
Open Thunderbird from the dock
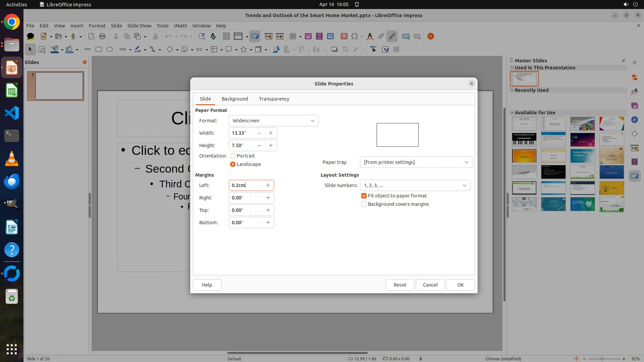coord(12,181)
